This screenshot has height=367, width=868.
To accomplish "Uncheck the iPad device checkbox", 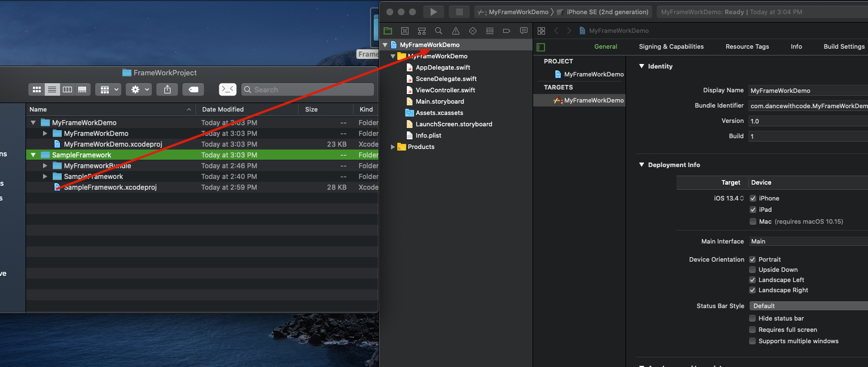I will click(x=753, y=210).
